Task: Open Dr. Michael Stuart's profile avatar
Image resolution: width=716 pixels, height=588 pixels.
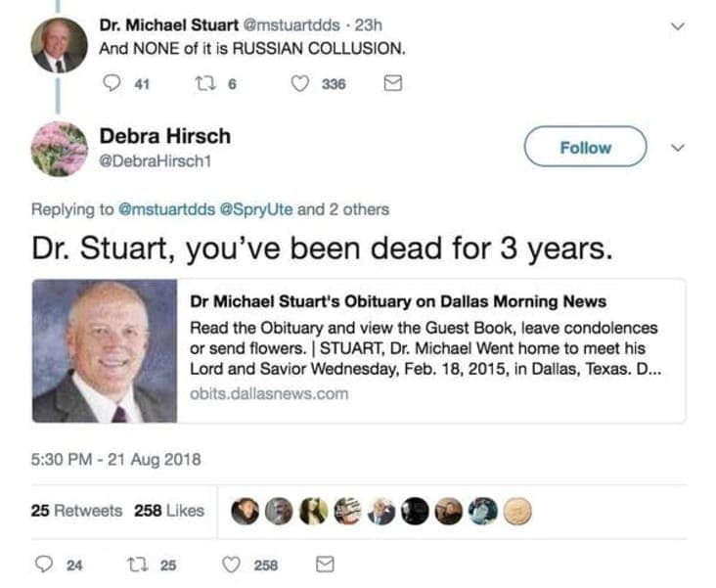Action: pyautogui.click(x=59, y=46)
